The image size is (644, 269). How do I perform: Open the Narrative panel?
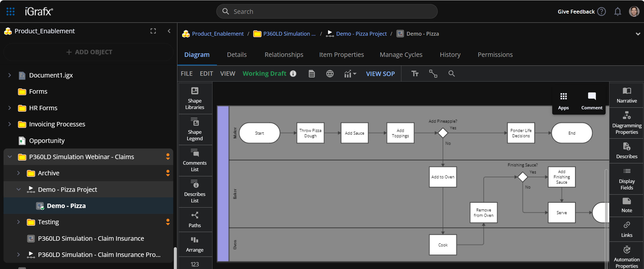pos(627,95)
